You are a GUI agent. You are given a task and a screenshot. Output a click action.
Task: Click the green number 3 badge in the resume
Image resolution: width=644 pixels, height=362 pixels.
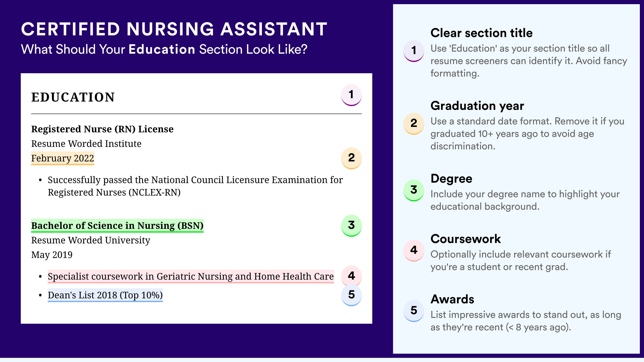(x=351, y=225)
